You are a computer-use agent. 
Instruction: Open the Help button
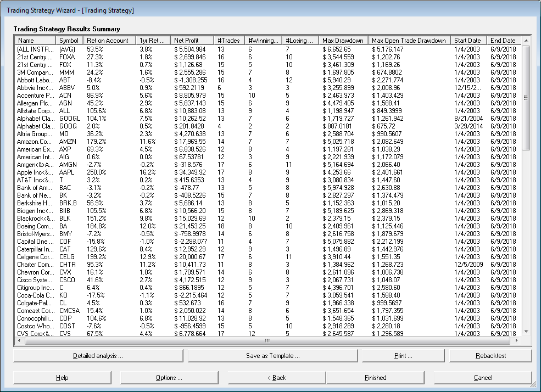point(62,378)
